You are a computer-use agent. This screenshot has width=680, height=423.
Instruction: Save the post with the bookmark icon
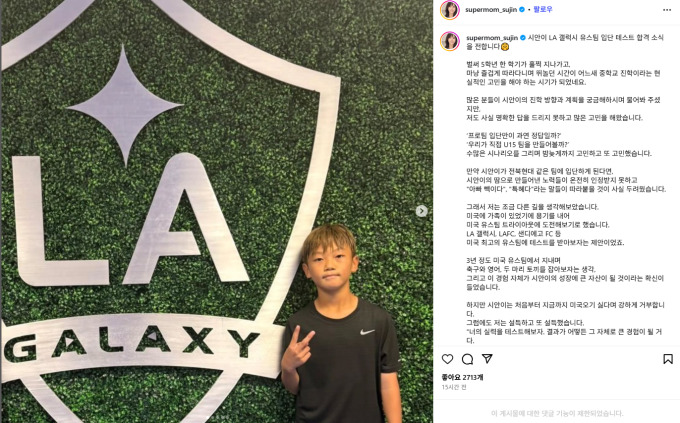pyautogui.click(x=668, y=359)
